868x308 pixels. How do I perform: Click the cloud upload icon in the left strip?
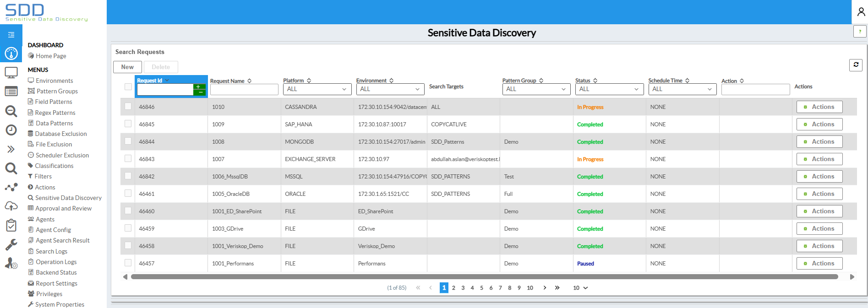pos(11,206)
